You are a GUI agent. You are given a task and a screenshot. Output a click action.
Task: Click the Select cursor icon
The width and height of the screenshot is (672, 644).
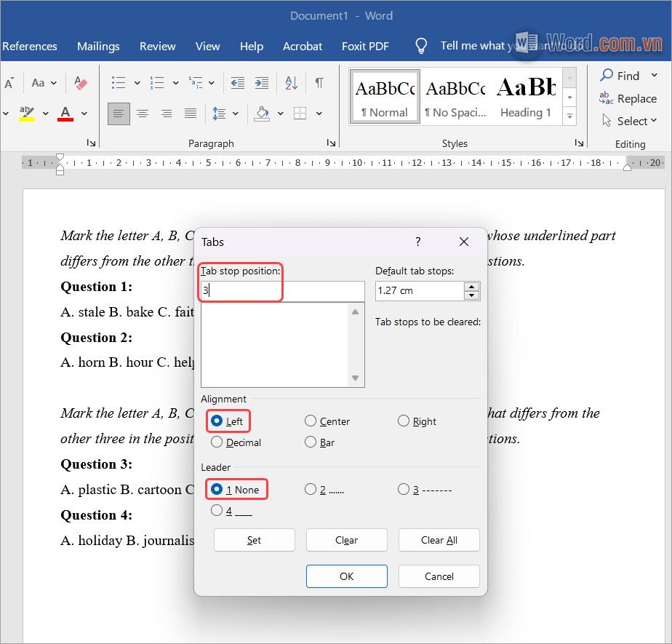coord(607,121)
